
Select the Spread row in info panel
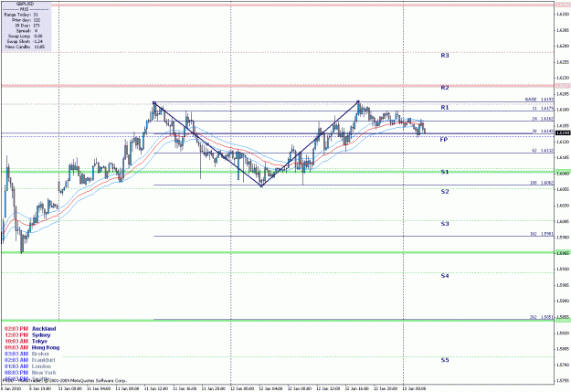coord(26,31)
